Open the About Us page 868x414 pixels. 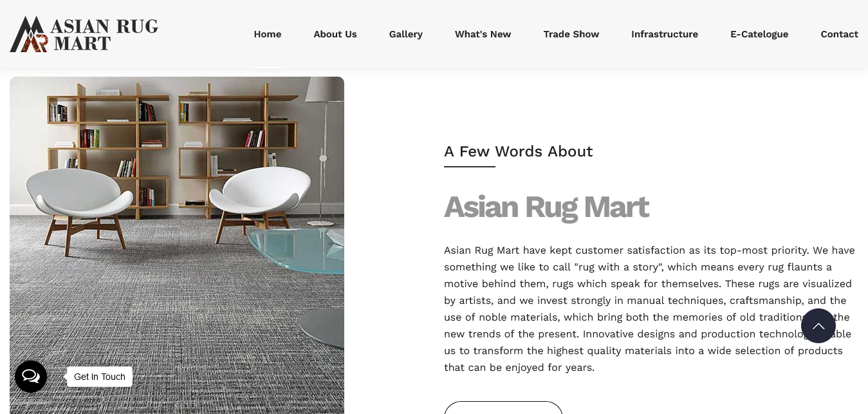point(335,34)
